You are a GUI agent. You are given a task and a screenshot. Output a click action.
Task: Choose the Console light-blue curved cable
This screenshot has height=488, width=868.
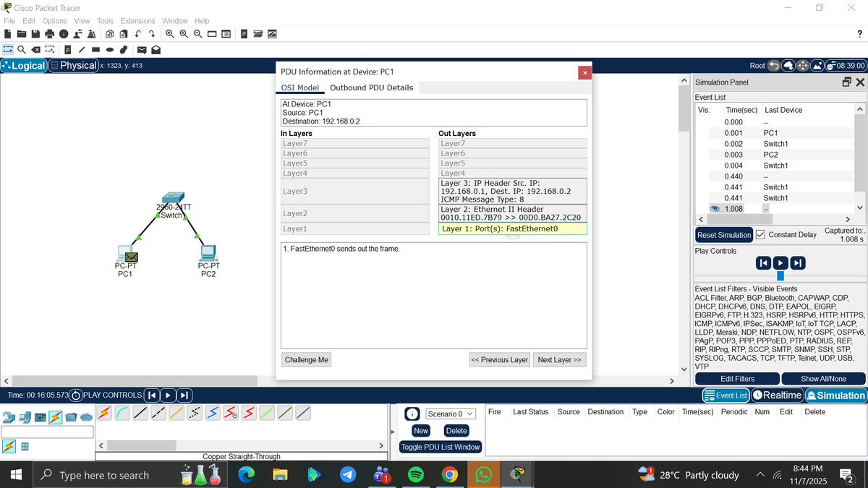pos(122,414)
